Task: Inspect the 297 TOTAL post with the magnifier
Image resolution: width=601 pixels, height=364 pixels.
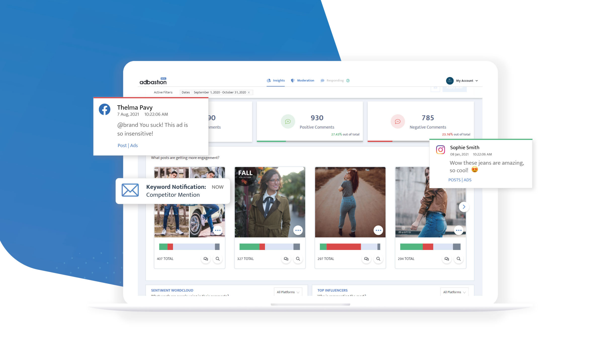Action: tap(378, 259)
